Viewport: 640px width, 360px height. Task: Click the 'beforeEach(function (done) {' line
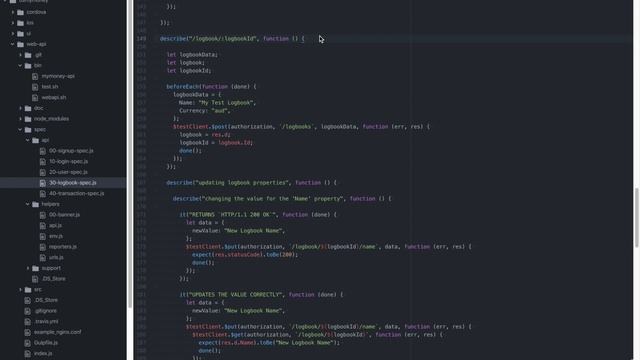point(211,87)
